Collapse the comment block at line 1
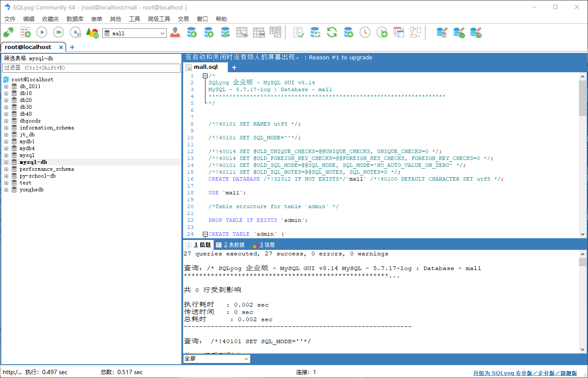This screenshot has width=588, height=378. pos(205,76)
